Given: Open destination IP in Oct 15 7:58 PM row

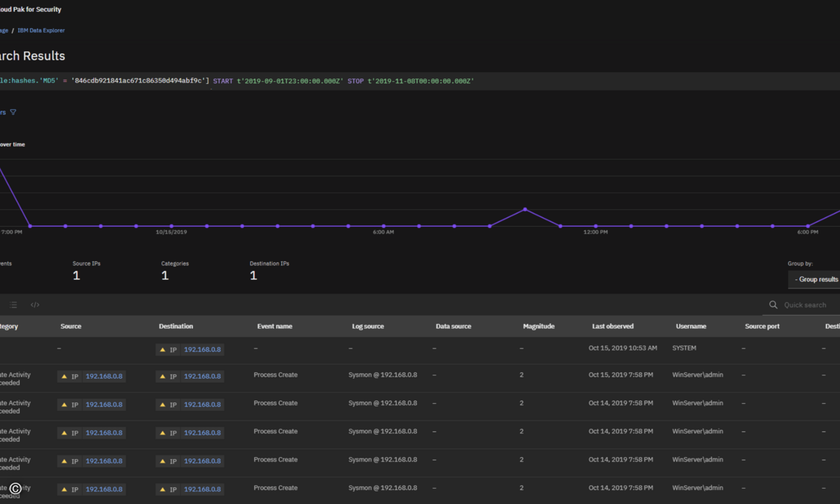Looking at the screenshot, I should point(202,377).
